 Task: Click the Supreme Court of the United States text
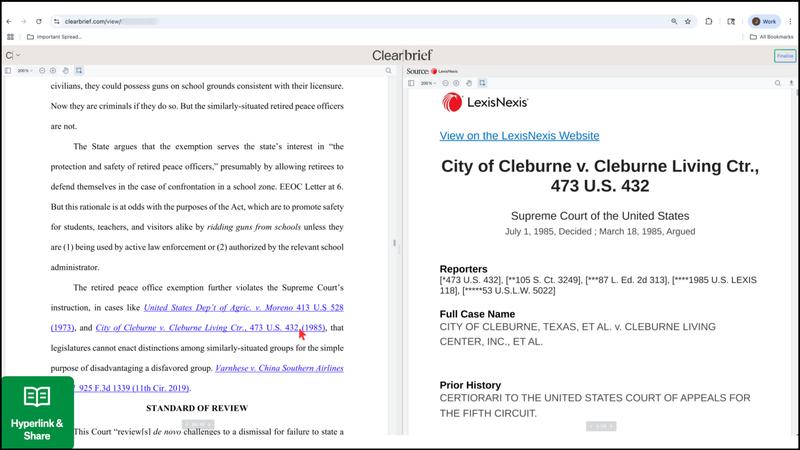click(x=600, y=216)
